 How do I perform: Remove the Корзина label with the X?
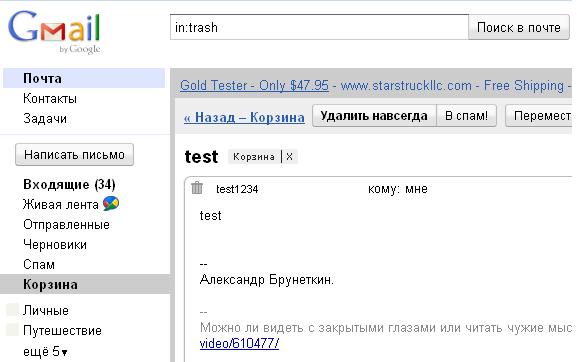tap(290, 157)
